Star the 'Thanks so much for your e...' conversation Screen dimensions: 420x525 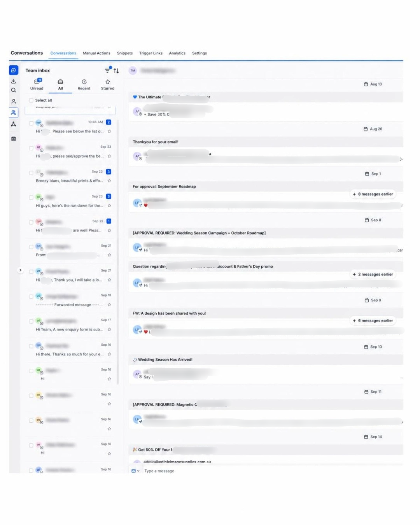pyautogui.click(x=109, y=354)
